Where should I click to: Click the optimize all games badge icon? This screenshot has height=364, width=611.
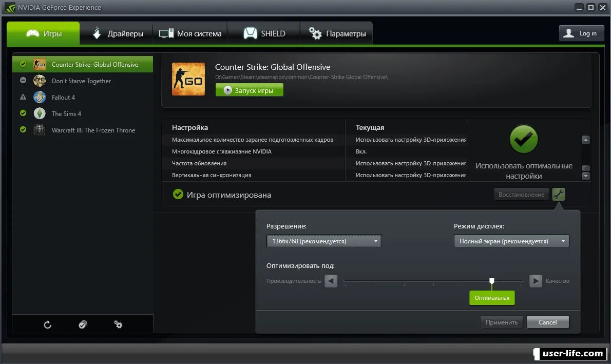click(83, 324)
